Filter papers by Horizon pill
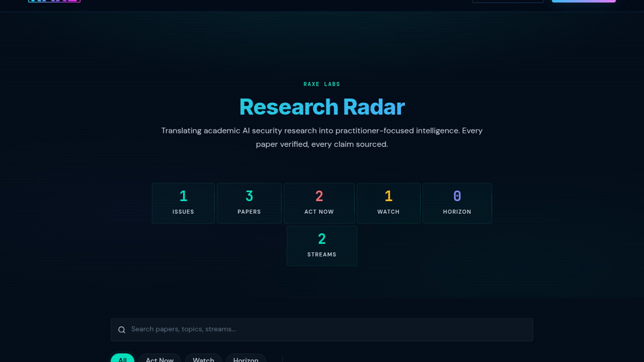 (x=246, y=359)
